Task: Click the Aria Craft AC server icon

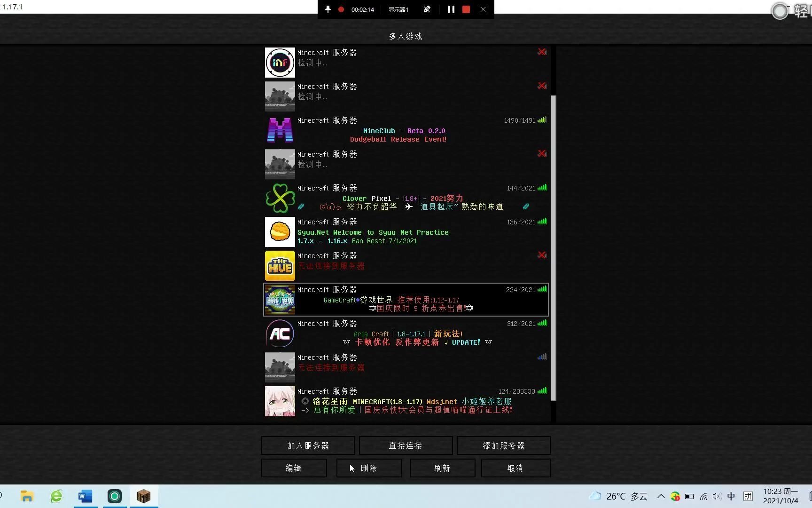Action: (x=280, y=333)
